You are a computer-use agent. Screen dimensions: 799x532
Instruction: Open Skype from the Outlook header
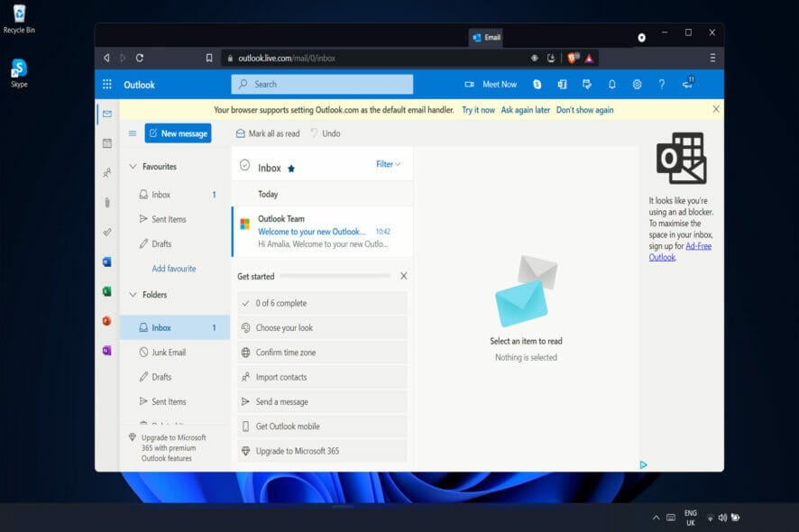[537, 85]
